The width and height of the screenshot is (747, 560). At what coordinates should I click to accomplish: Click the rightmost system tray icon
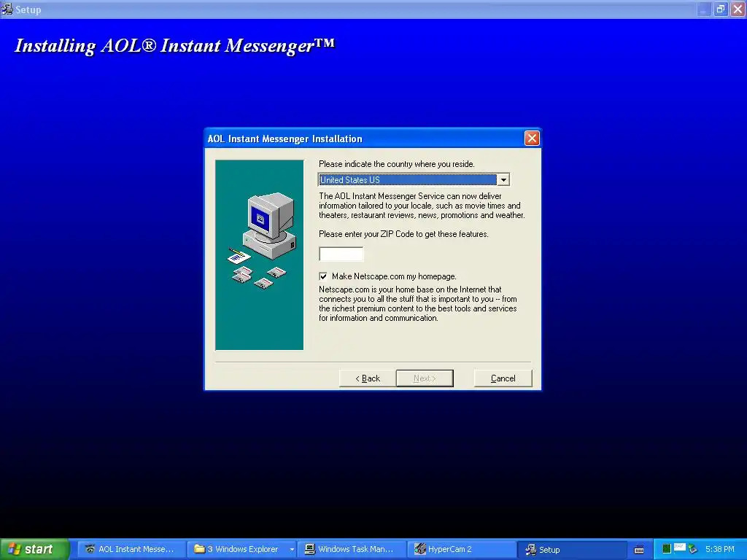tap(692, 549)
